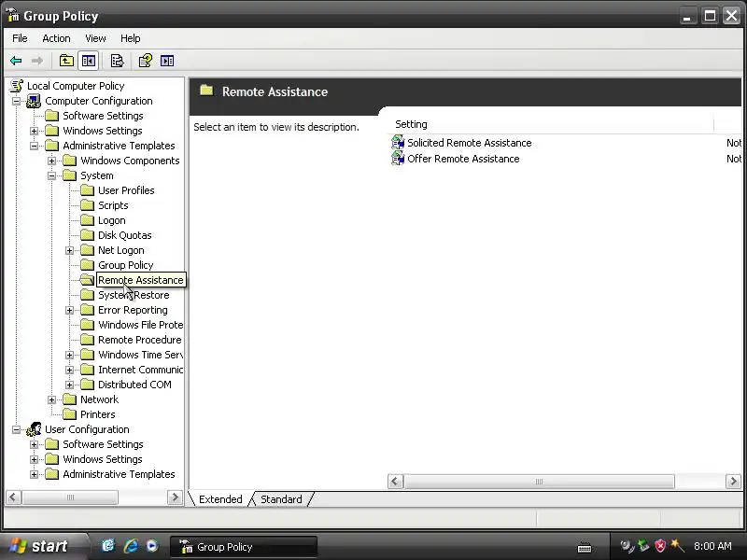Click the Disk Quotas folder icon

pos(87,235)
